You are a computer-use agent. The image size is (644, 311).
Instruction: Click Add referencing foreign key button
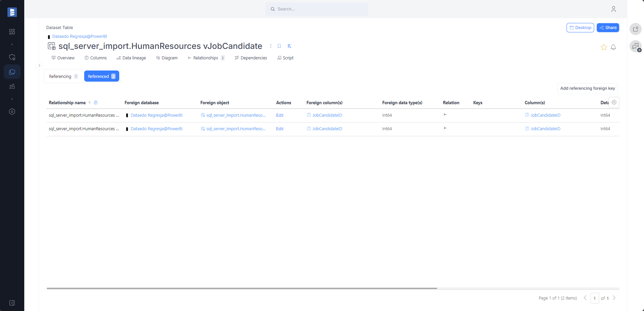point(587,88)
